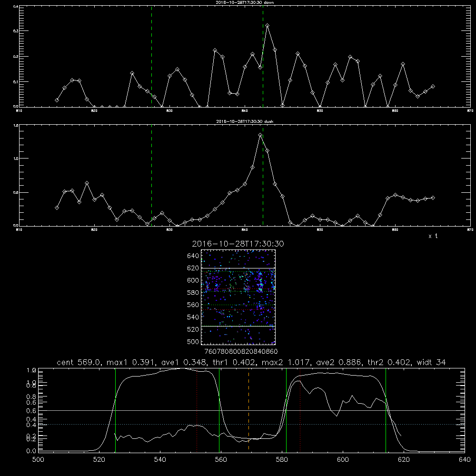Viewport: 476px width, 476px height.
Task: Click bottom plot x-axis label 540
Action: pos(160,460)
